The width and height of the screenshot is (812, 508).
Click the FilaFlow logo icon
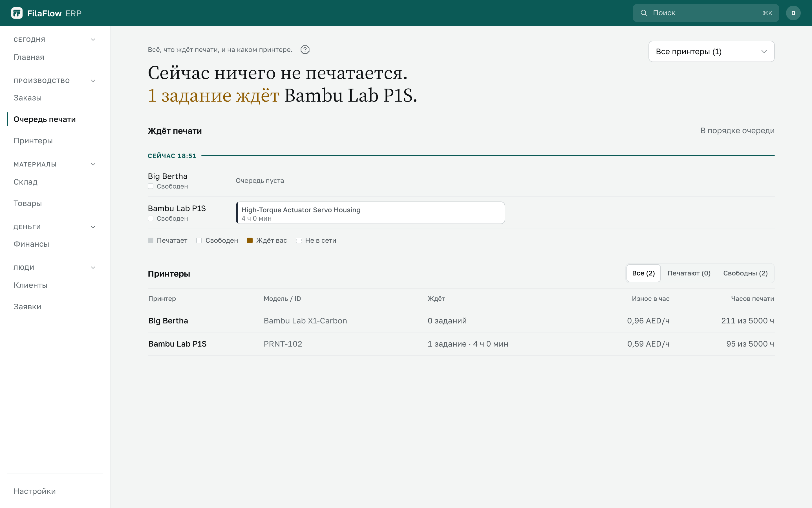click(x=17, y=13)
